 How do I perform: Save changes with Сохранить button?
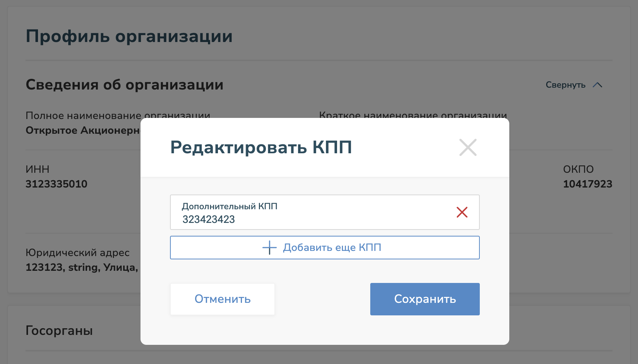click(425, 299)
